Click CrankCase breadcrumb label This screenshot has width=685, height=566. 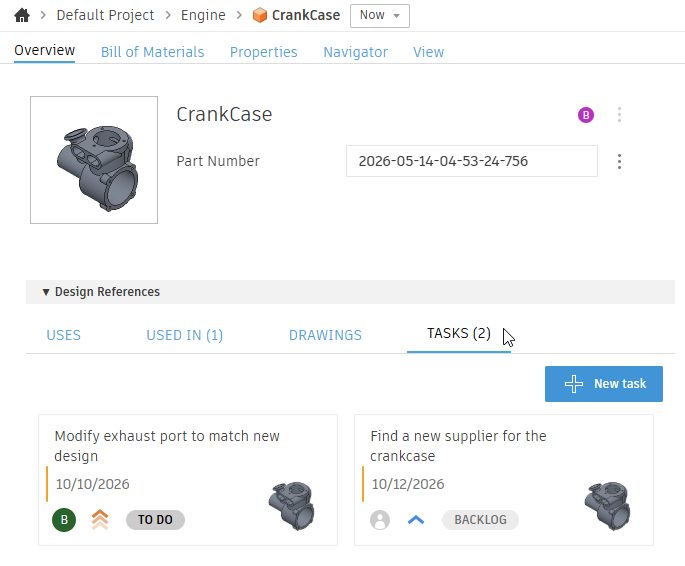click(x=306, y=15)
